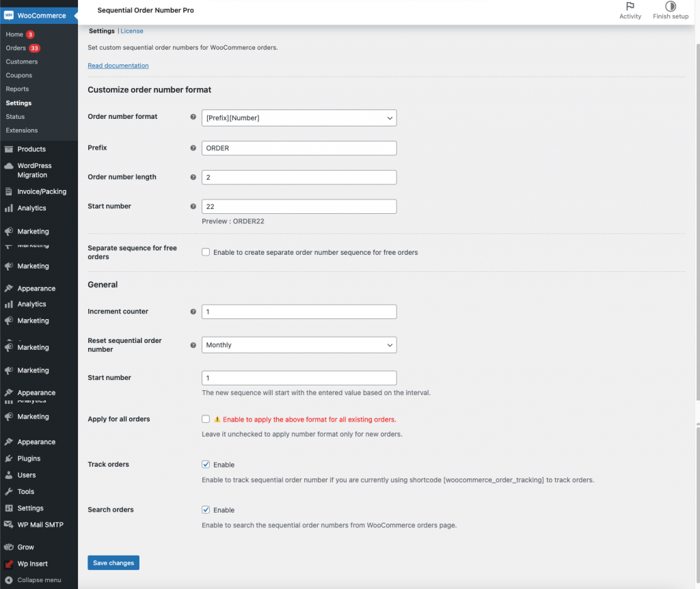
Task: Click the red 'Enable to apply the above format' text
Action: [310, 420]
